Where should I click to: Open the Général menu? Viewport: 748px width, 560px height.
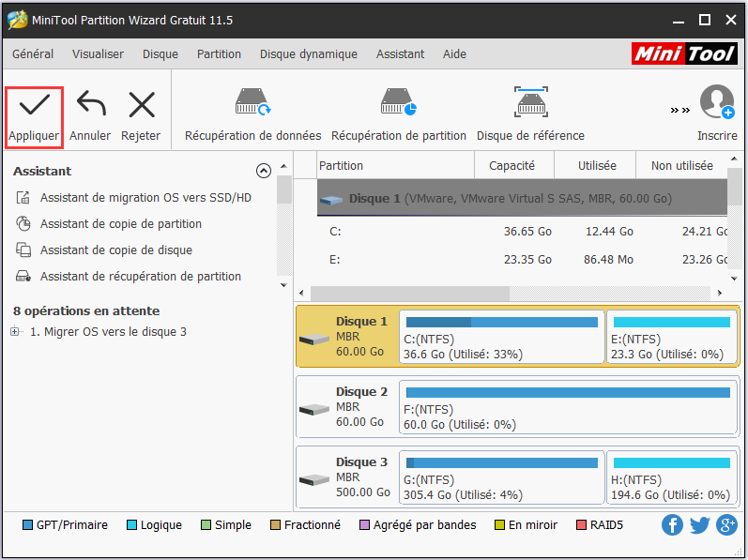[x=33, y=53]
